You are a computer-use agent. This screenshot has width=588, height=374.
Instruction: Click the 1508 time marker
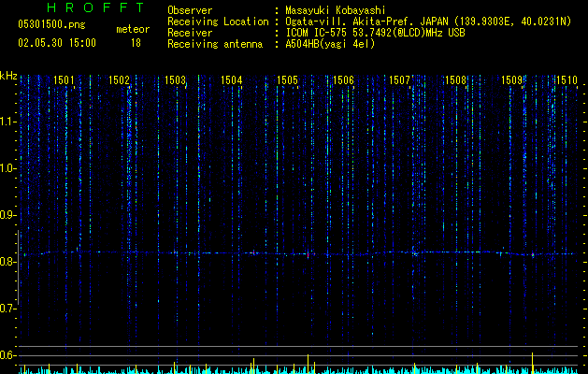pyautogui.click(x=455, y=80)
